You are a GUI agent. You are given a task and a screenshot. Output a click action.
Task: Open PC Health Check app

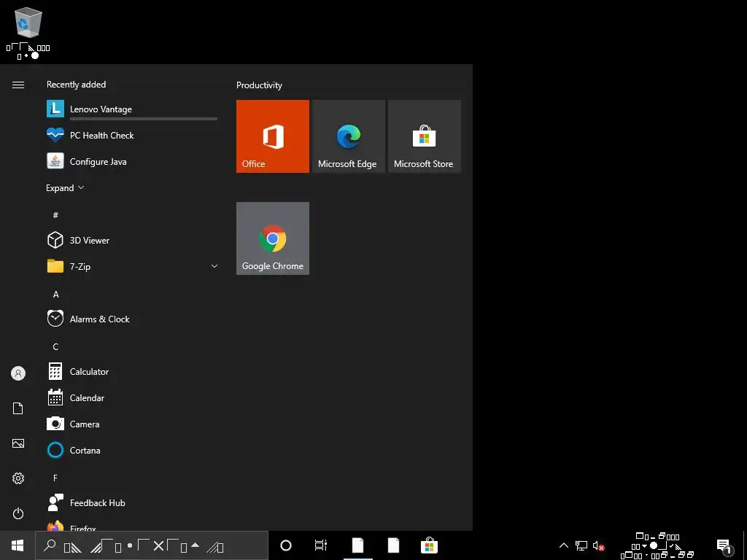pos(132,135)
